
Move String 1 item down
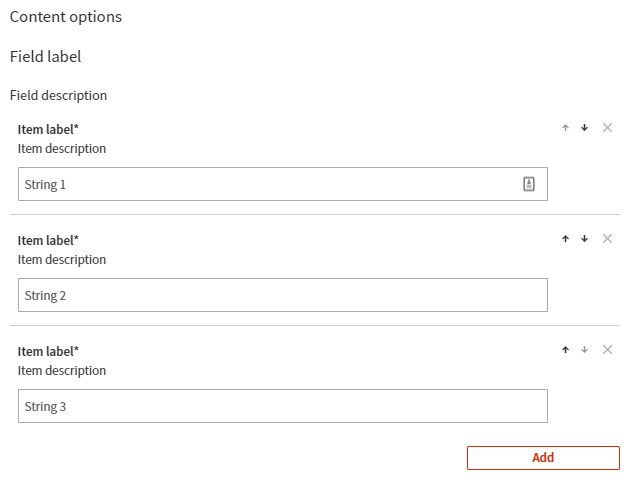585,128
